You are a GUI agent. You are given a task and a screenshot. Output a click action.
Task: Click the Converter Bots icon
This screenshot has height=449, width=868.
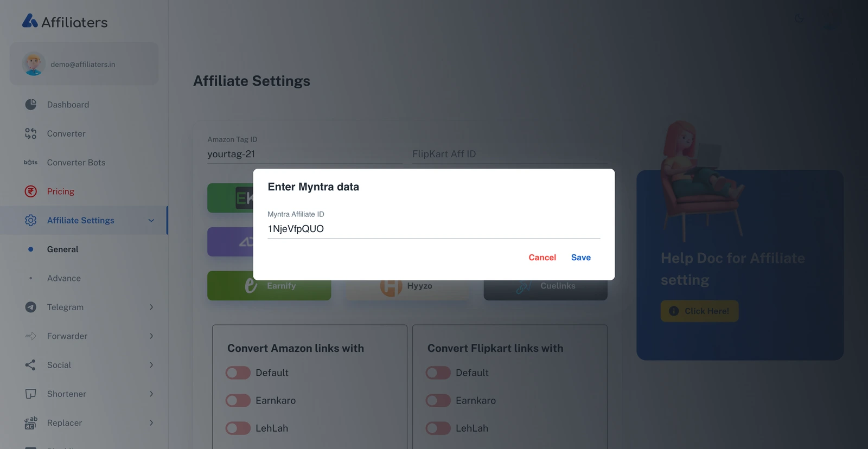[31, 162]
